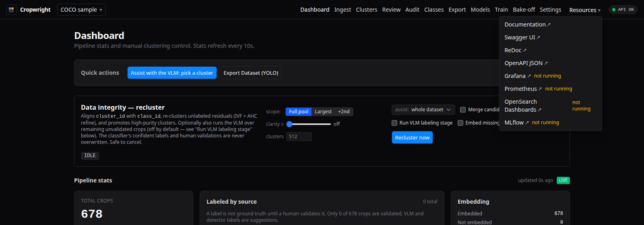644x225 pixels.
Task: Open the Export page
Action: tap(457, 10)
